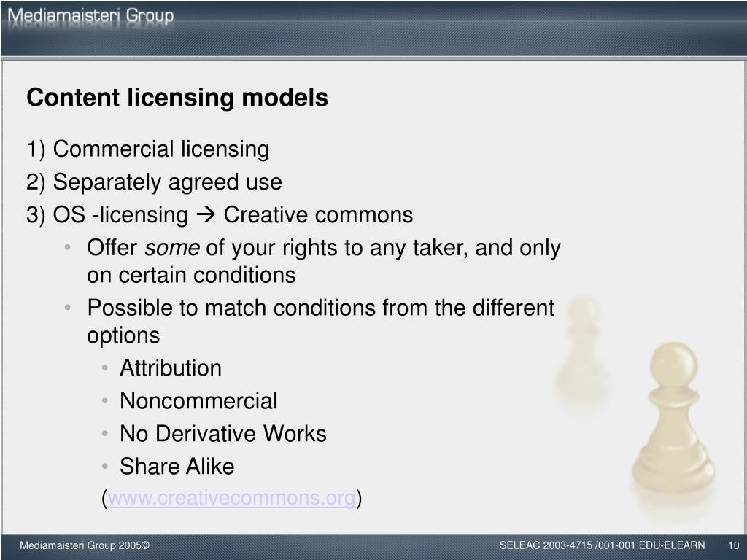This screenshot has width=747, height=560.
Task: Select the 'No Derivative Works' bullet item
Action: click(x=223, y=434)
